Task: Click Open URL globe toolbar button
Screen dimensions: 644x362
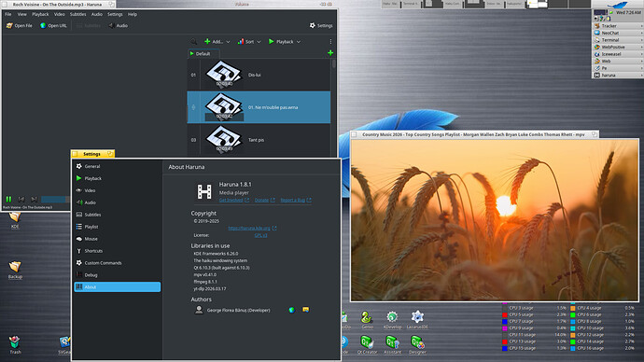Action: [x=53, y=25]
